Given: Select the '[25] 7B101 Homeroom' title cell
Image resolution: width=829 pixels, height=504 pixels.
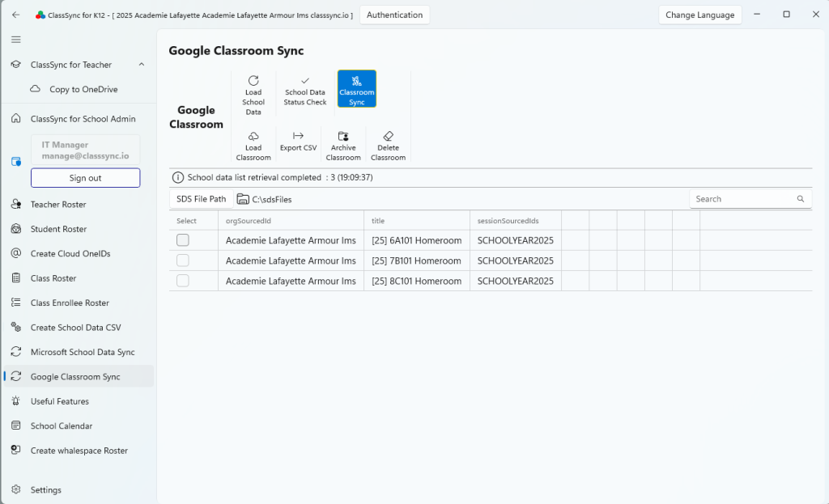Looking at the screenshot, I should [x=417, y=260].
